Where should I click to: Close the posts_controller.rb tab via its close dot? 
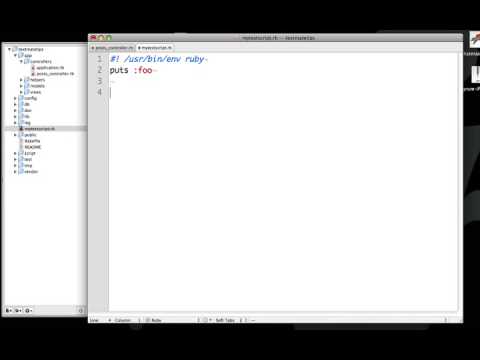[93, 48]
